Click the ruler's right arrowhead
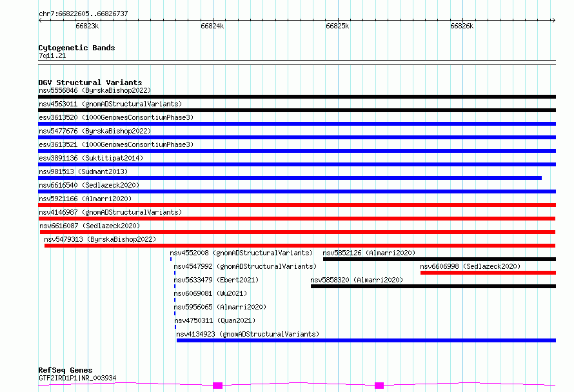Image resolution: width=574 pixels, height=392 pixels. (x=553, y=21)
